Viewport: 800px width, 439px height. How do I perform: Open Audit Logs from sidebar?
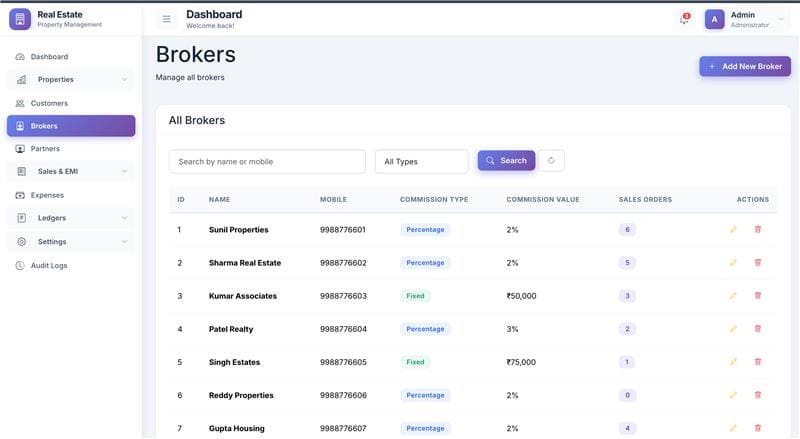pos(49,265)
